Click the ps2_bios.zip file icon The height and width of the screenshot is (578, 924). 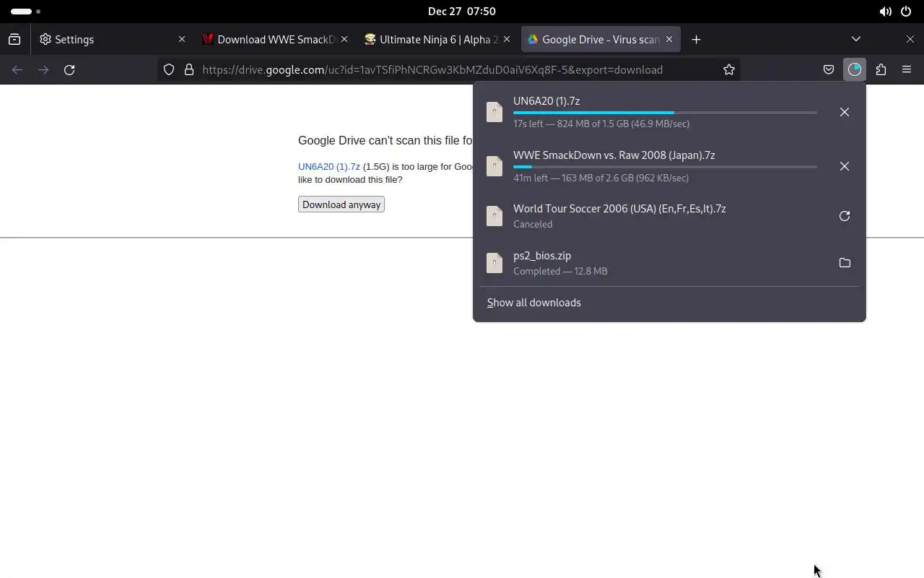[494, 263]
